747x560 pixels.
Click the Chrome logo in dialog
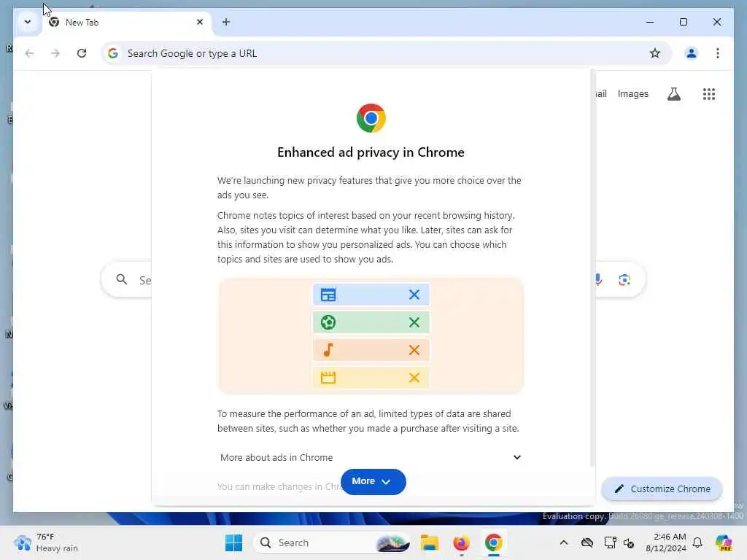pyautogui.click(x=371, y=118)
